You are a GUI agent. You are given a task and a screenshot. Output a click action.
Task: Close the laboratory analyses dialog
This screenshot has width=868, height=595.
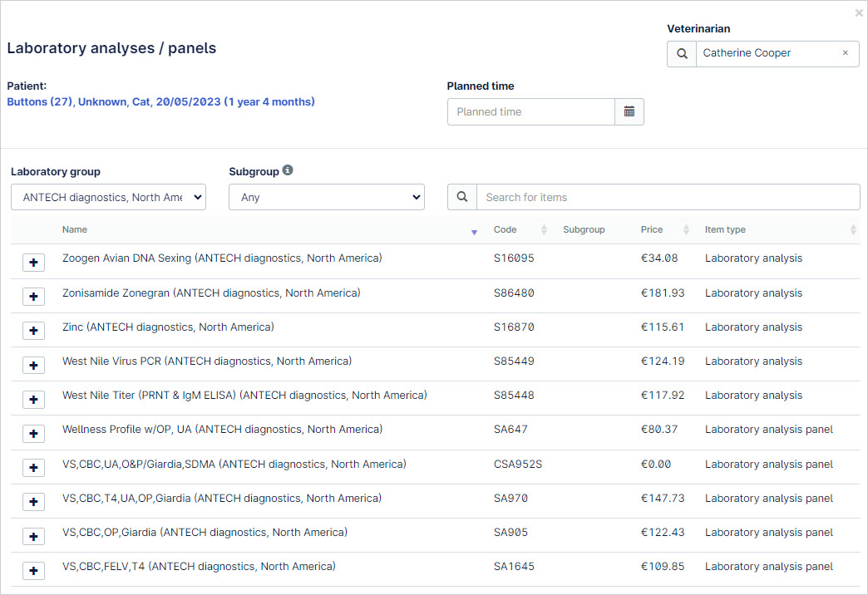tap(859, 12)
